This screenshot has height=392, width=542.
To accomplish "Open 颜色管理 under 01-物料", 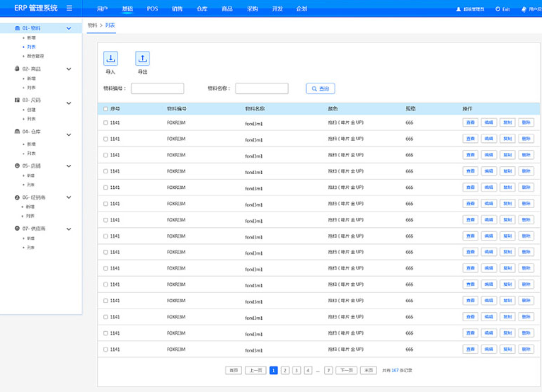I will tap(35, 56).
